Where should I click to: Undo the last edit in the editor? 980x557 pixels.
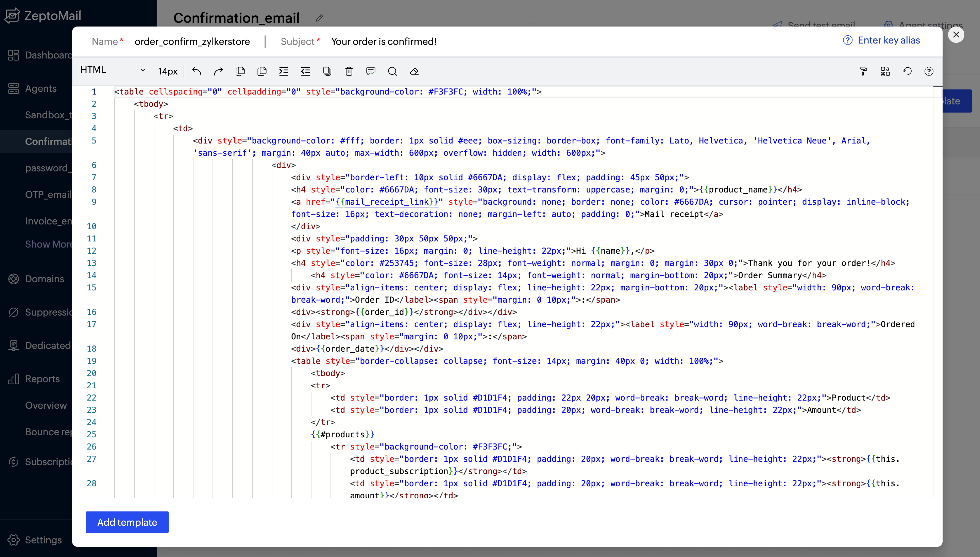point(197,71)
